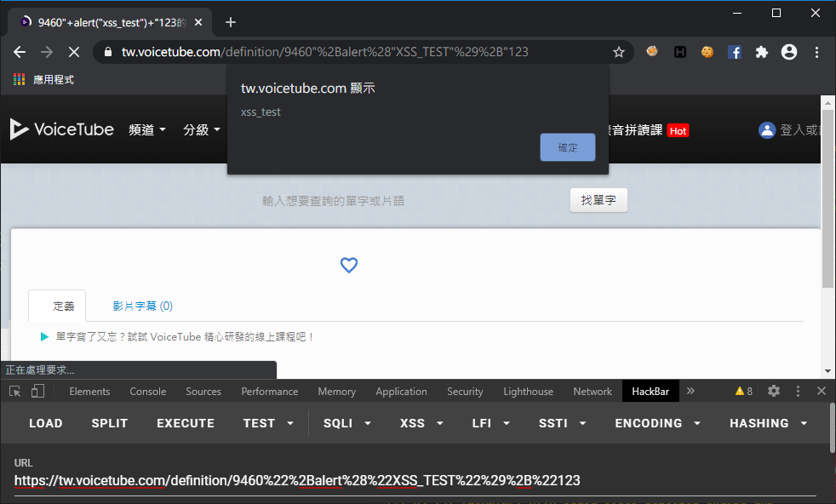This screenshot has width=836, height=504.
Task: Close the DevTools panel
Action: [x=822, y=391]
